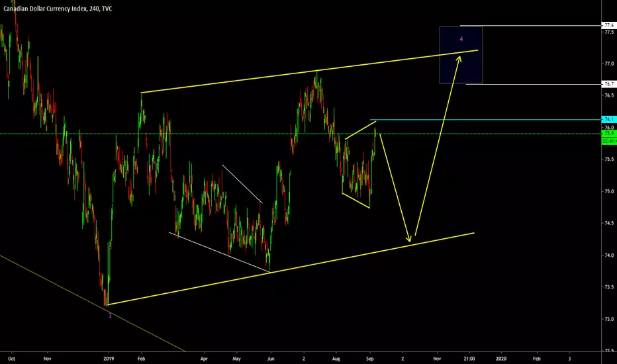Click the green 75.9 current price tag
The width and height of the screenshot is (617, 364).
click(x=609, y=134)
